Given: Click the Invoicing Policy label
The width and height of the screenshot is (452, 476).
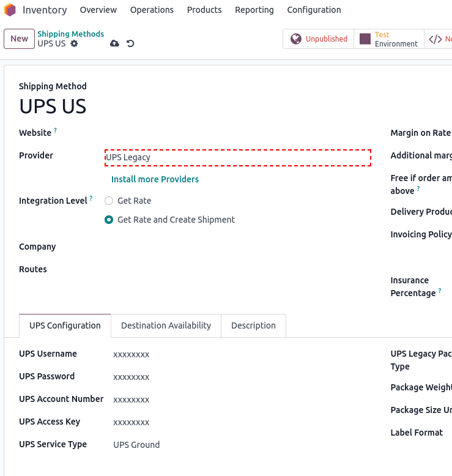Looking at the screenshot, I should pos(421,234).
